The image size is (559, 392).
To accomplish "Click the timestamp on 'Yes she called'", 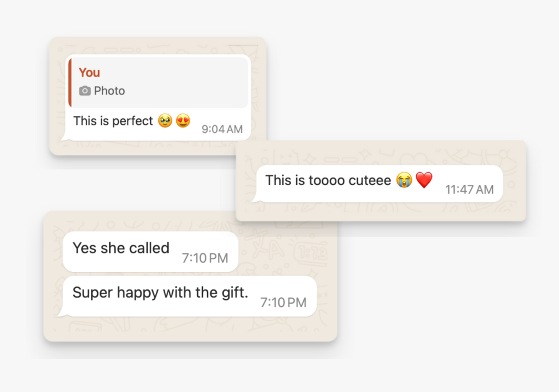I will 205,258.
